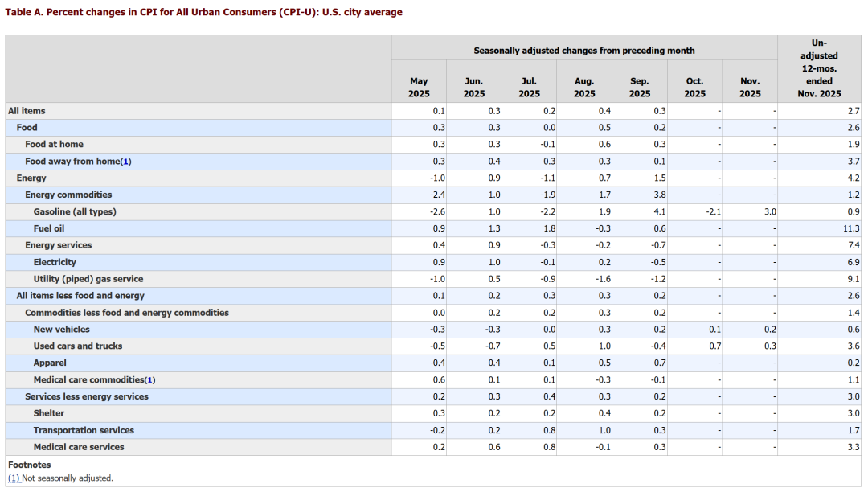Click the Nov. 2025 column header

(x=750, y=88)
